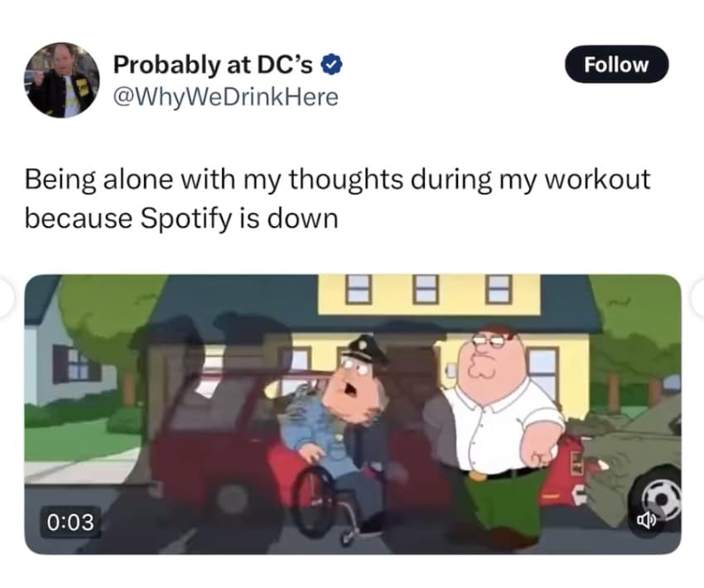This screenshot has height=588, width=704.
Task: Open the @WhyWeDrinkHere handle link
Action: tap(226, 97)
